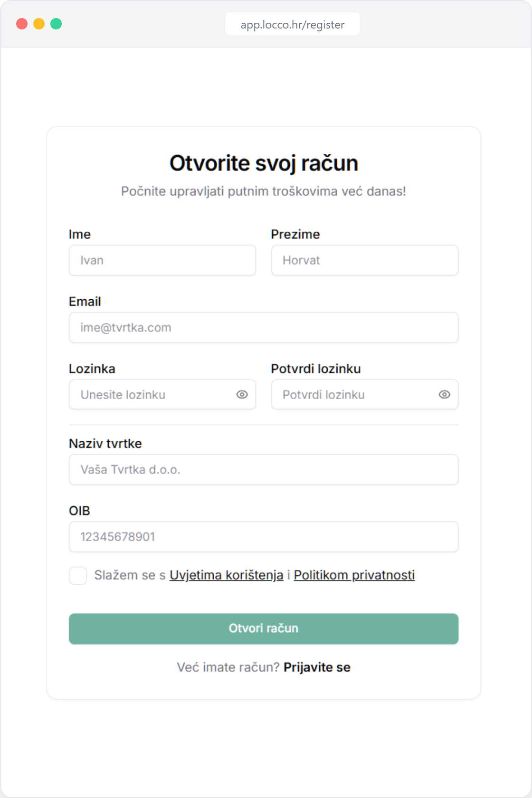Click the Naziv tvrtke field
Image resolution: width=532 pixels, height=798 pixels.
tap(264, 469)
